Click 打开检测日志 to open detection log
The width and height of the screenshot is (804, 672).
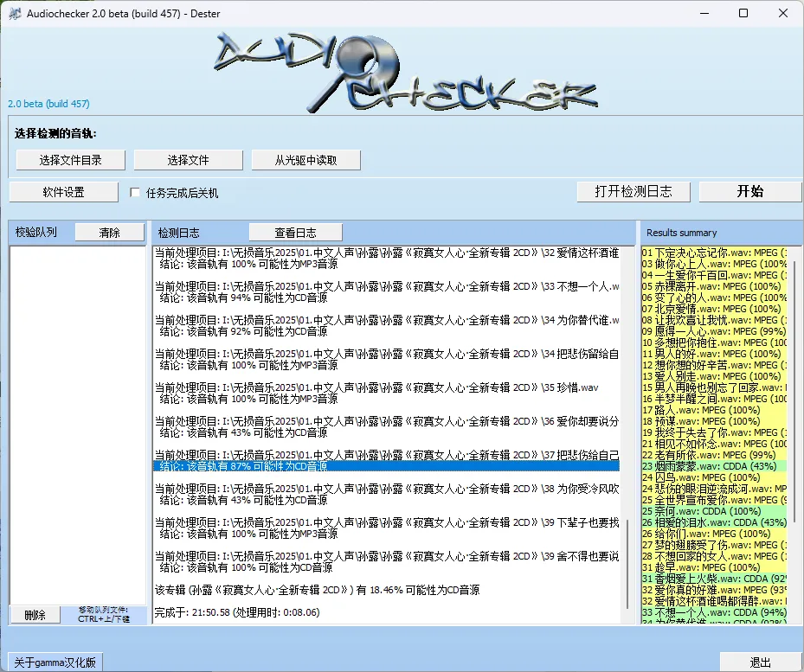tap(633, 191)
